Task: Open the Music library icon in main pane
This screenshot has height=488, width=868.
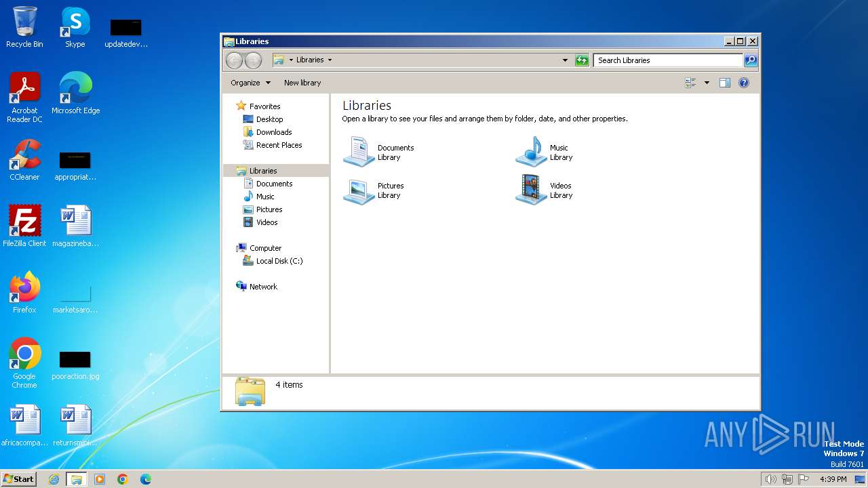Action: tap(531, 151)
